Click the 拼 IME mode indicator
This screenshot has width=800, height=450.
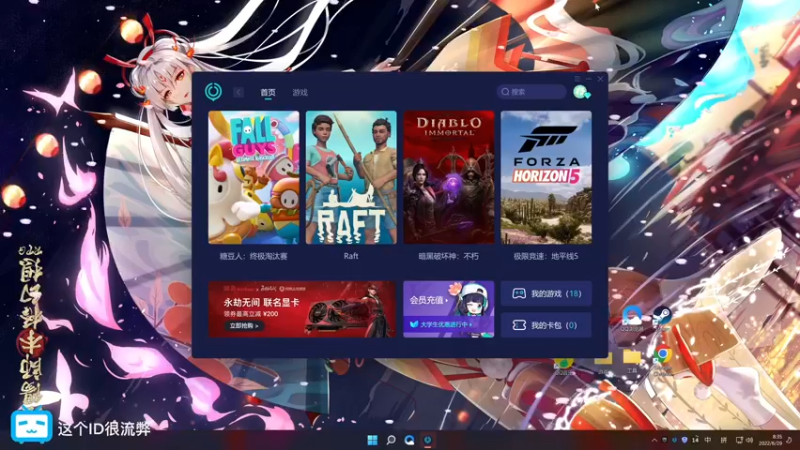tap(723, 440)
